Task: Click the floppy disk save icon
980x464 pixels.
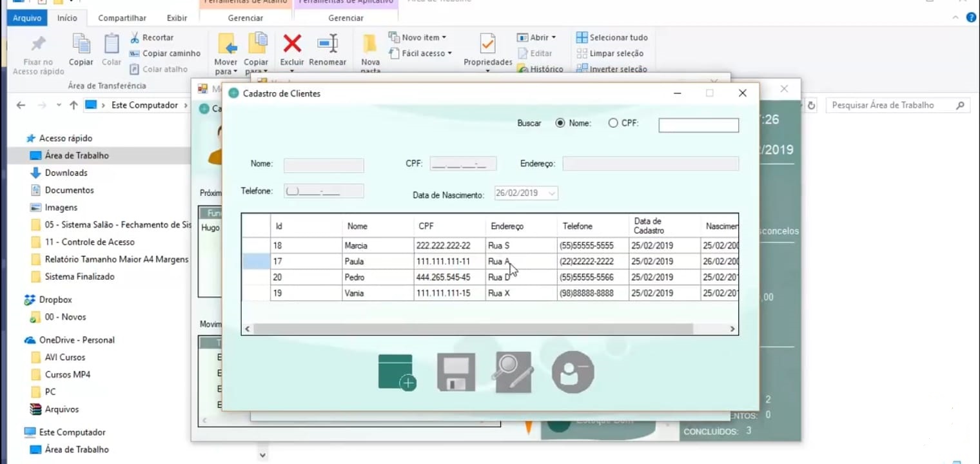Action: 456,372
